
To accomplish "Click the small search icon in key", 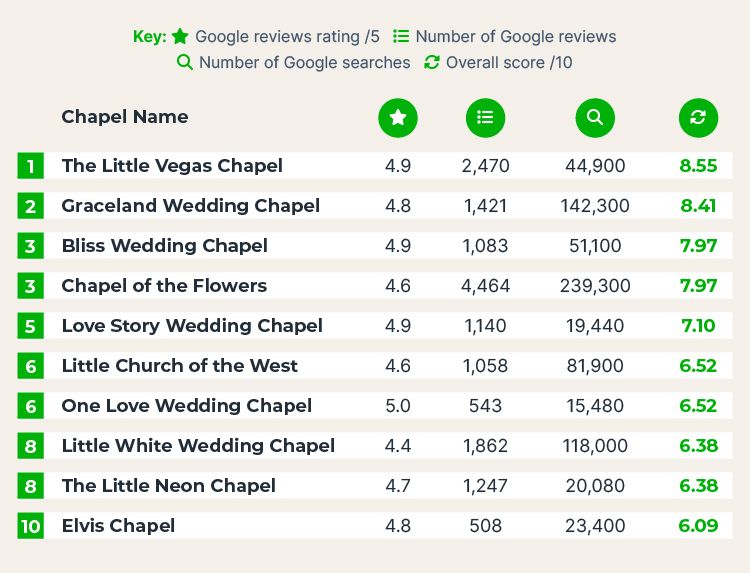I will [185, 62].
